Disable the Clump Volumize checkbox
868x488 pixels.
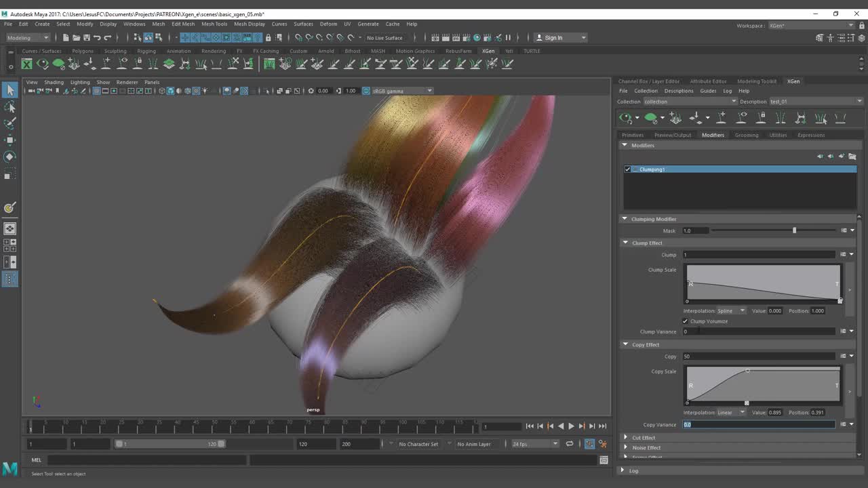pos(686,321)
